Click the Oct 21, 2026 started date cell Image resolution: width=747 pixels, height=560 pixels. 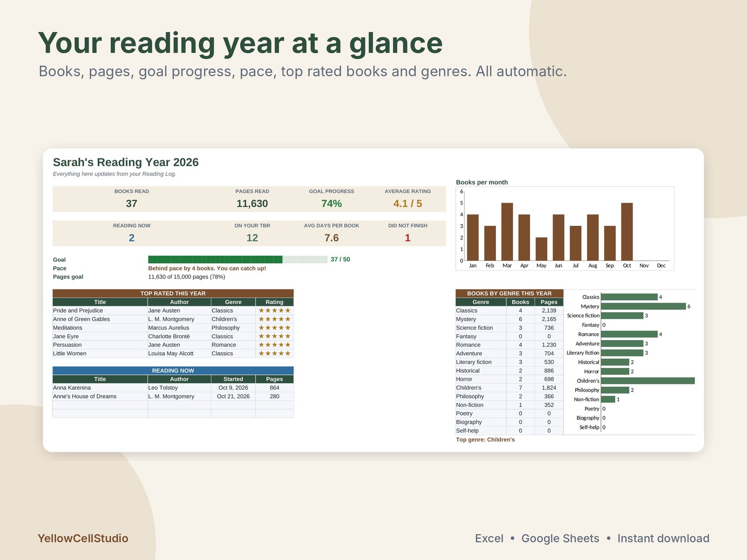tap(233, 397)
